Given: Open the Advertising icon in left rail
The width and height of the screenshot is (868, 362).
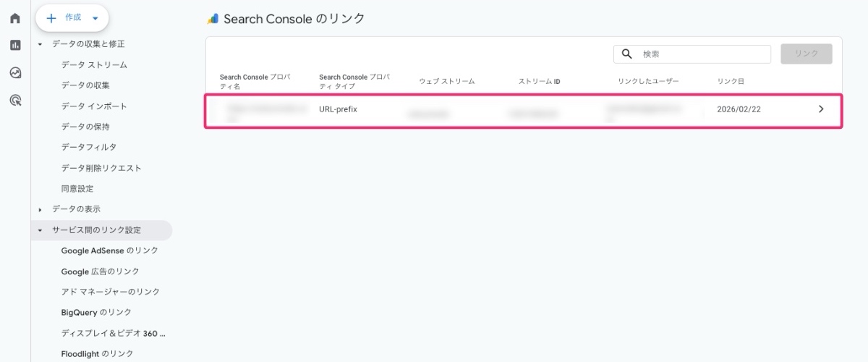Looking at the screenshot, I should (15, 100).
